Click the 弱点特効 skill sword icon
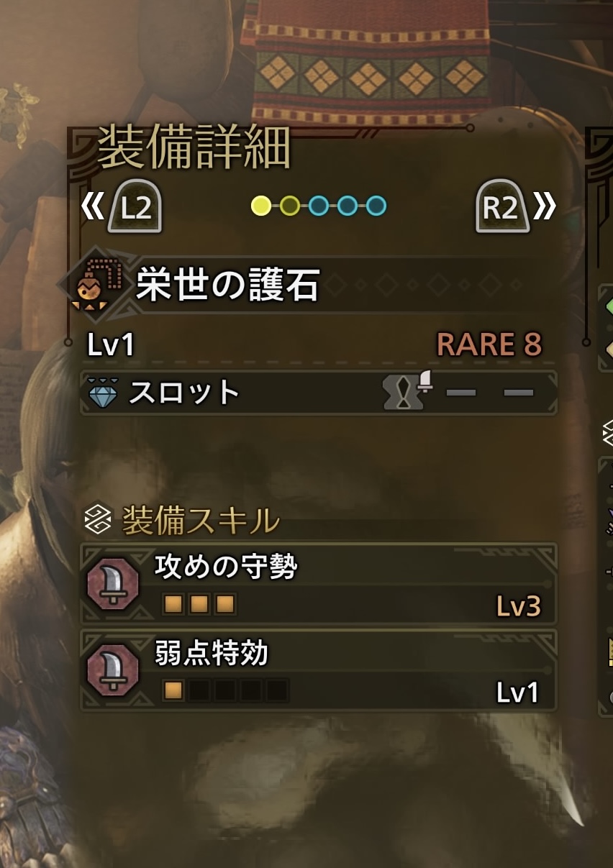This screenshot has width=613, height=868. (112, 670)
